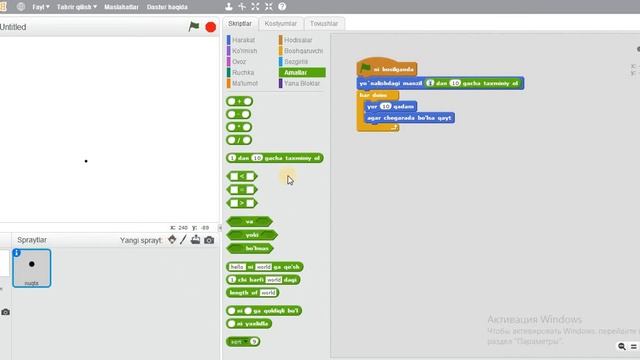Switch to the Skriptlar tab
Image resolution: width=640 pixels, height=360 pixels.
[240, 24]
